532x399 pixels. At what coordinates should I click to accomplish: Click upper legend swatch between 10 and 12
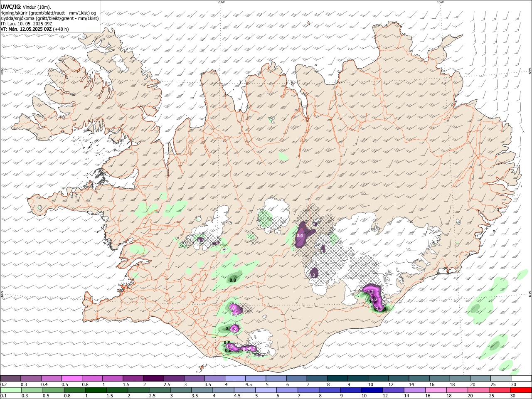click(378, 379)
